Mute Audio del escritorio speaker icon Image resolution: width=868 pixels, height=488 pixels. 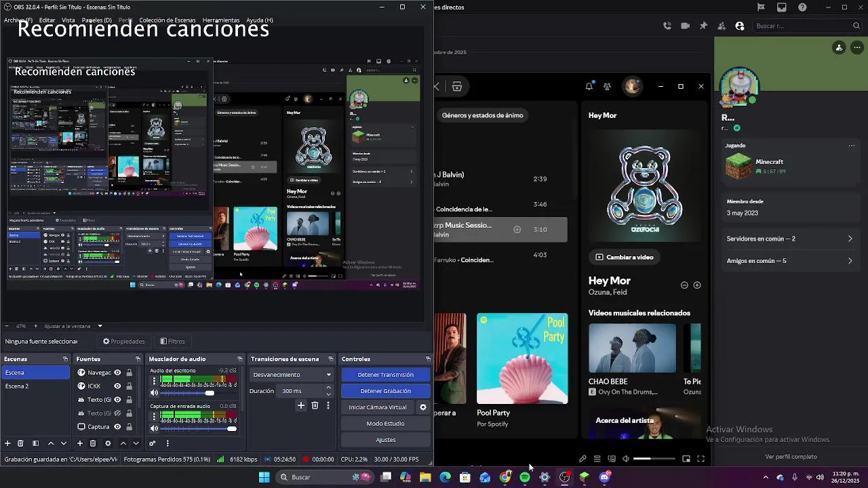[154, 393]
